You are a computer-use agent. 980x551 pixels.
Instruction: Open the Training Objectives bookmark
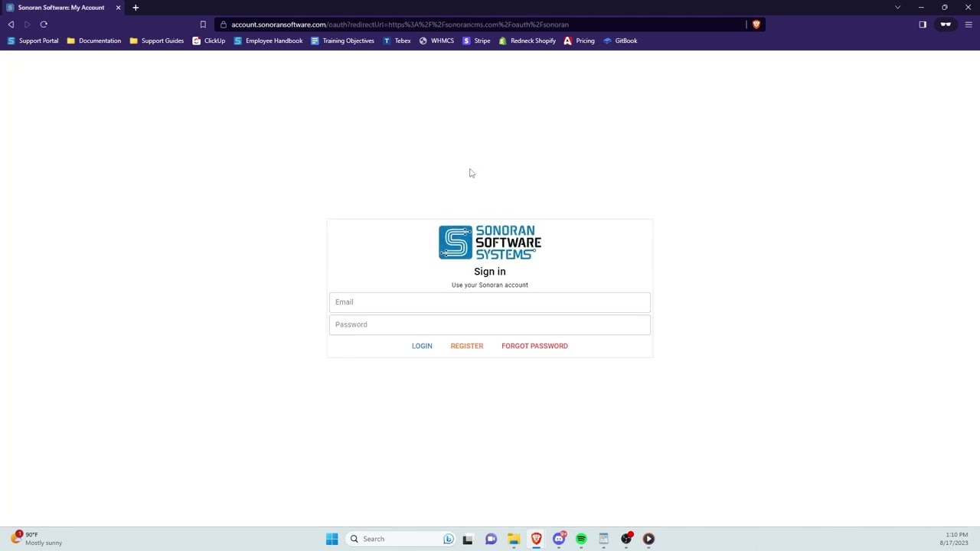pyautogui.click(x=342, y=41)
